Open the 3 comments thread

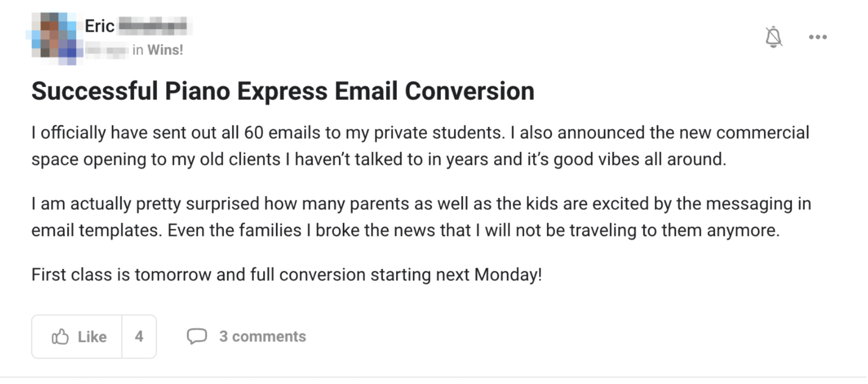pos(263,336)
